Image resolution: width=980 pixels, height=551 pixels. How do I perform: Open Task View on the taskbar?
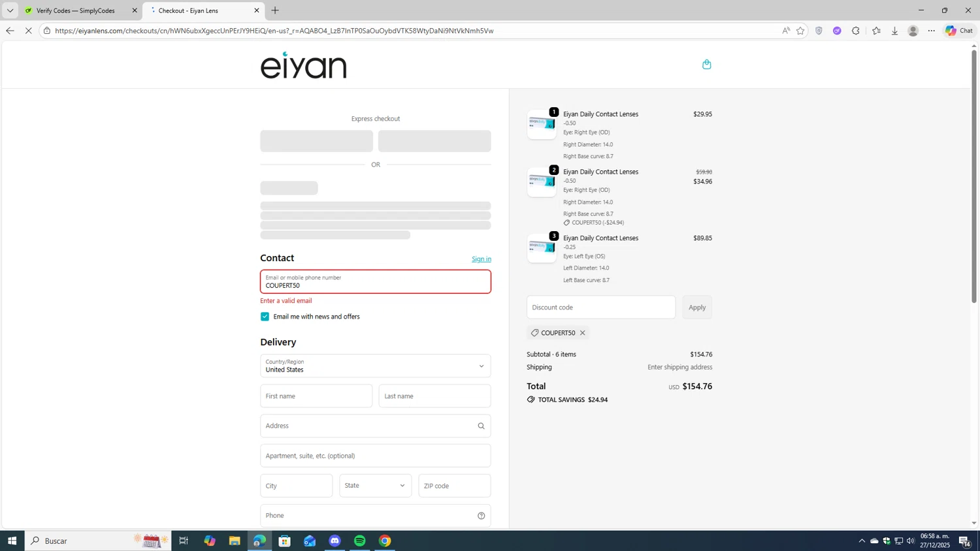click(x=184, y=541)
